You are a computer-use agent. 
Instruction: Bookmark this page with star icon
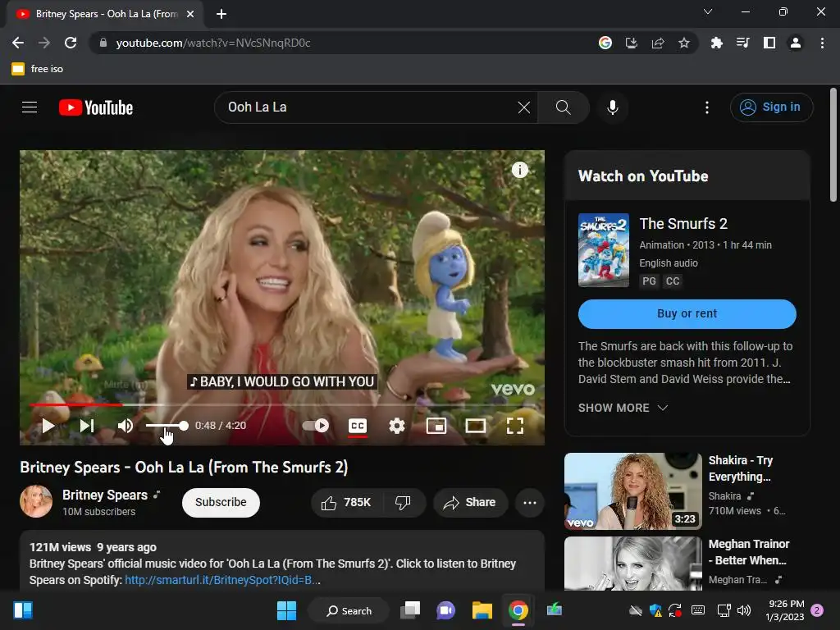pos(683,43)
